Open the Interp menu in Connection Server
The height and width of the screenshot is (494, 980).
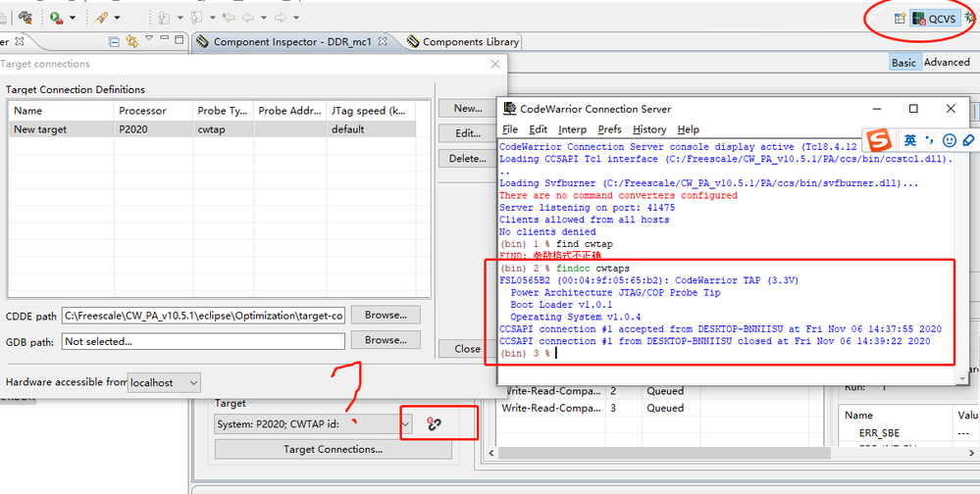pos(572,129)
